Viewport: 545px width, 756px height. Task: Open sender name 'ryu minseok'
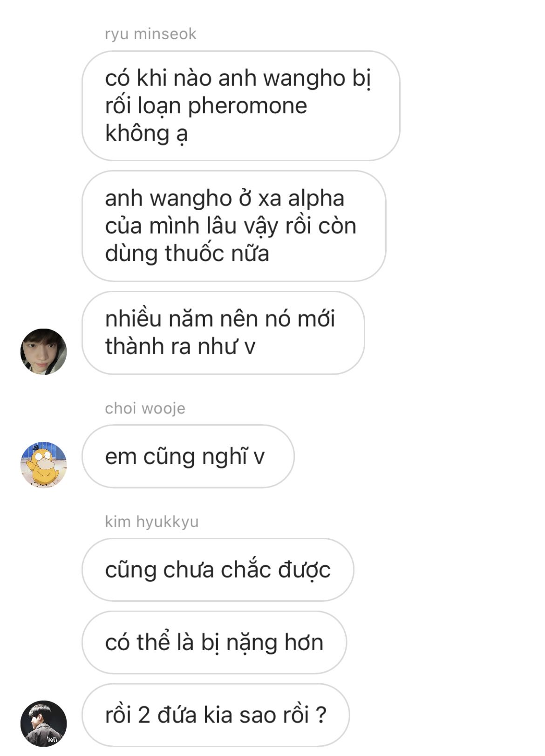[150, 34]
